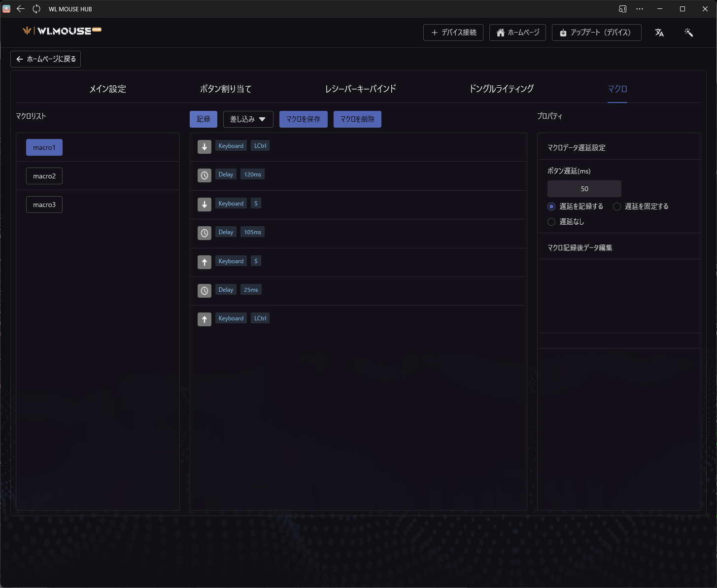Click the 120ms delay value

click(253, 174)
